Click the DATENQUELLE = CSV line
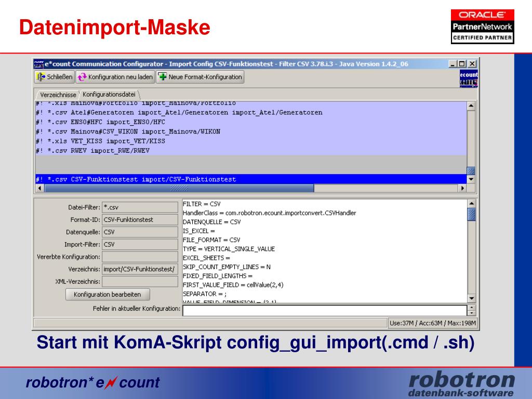This screenshot has width=532, height=399. click(x=212, y=222)
